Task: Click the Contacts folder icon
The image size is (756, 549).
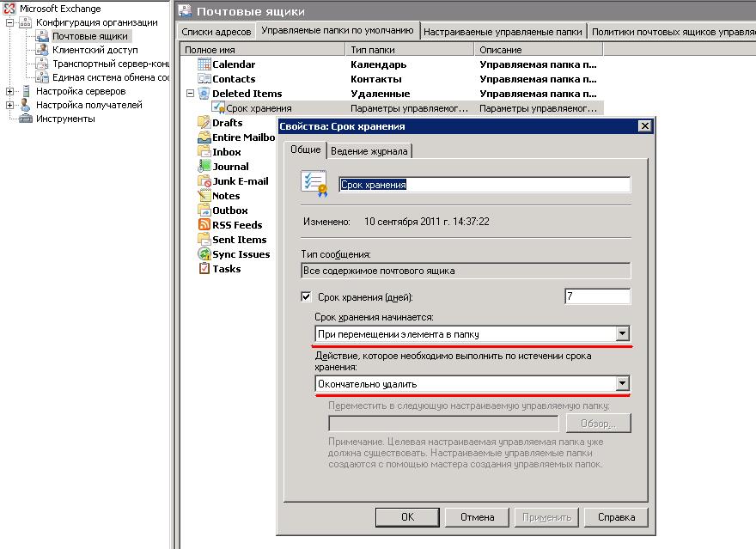Action: click(x=204, y=78)
